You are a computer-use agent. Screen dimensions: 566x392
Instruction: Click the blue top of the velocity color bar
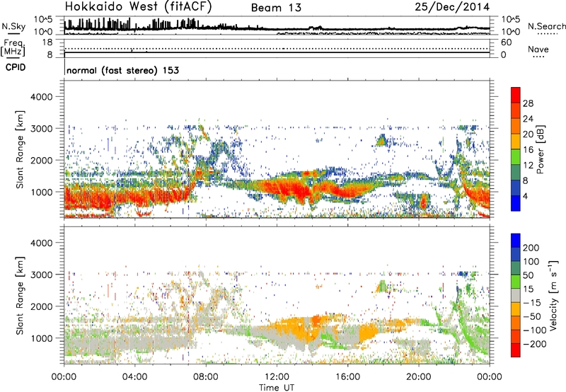click(516, 240)
